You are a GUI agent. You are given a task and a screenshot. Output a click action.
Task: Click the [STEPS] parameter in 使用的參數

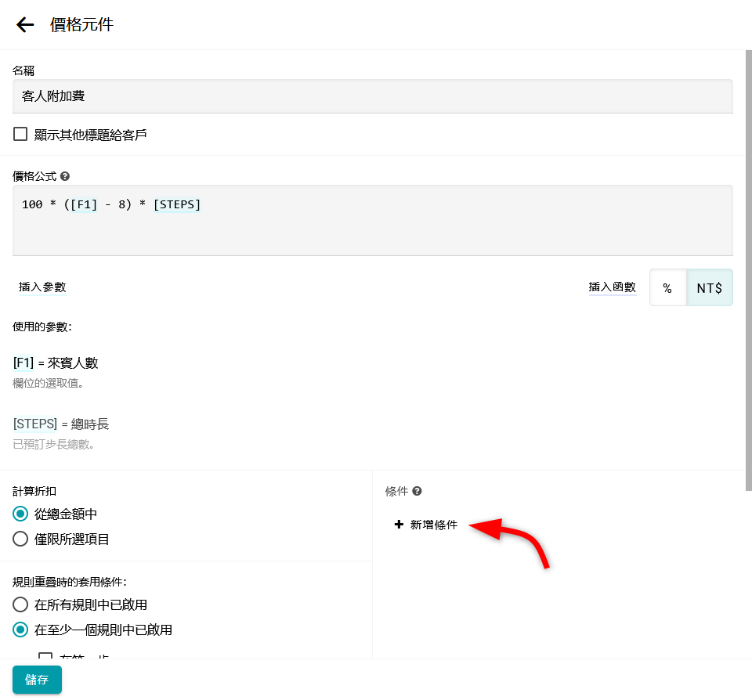35,424
